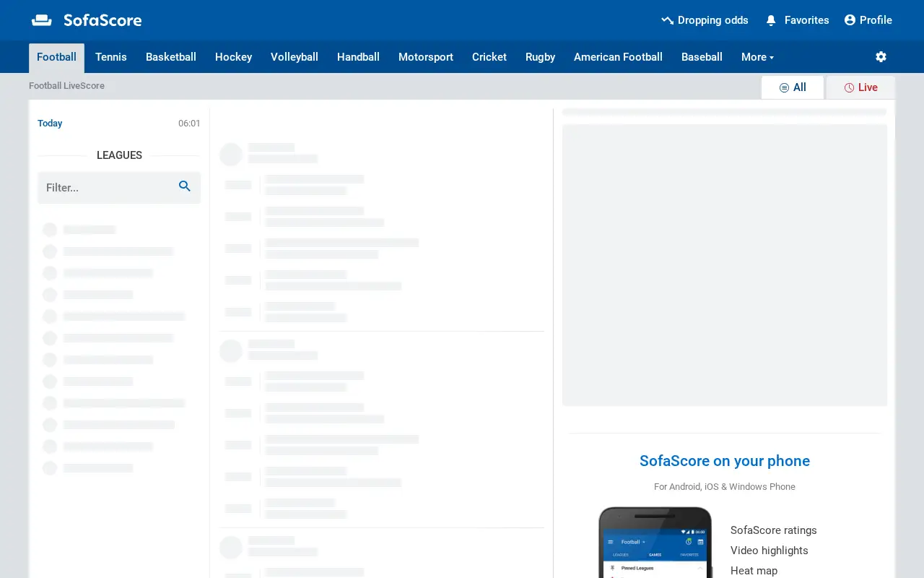Open Profile link text
The image size is (924, 578).
[876, 20]
